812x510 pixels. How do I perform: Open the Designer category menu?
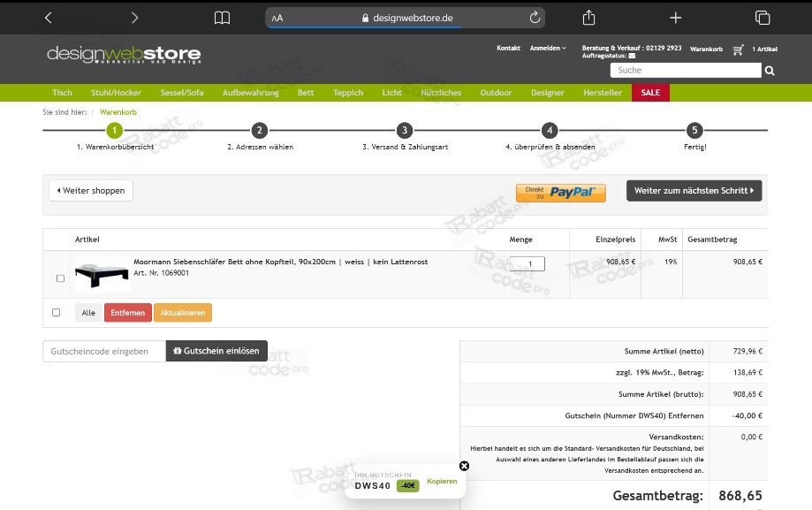point(548,93)
